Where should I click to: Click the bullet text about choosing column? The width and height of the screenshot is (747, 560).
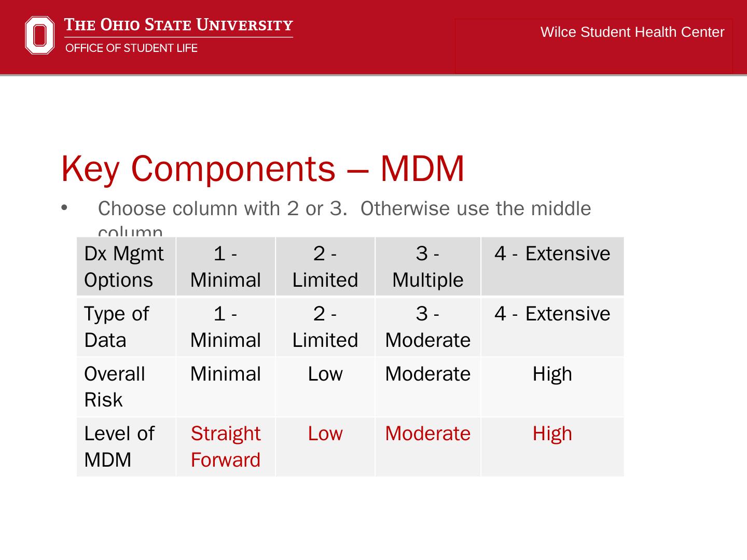(344, 208)
